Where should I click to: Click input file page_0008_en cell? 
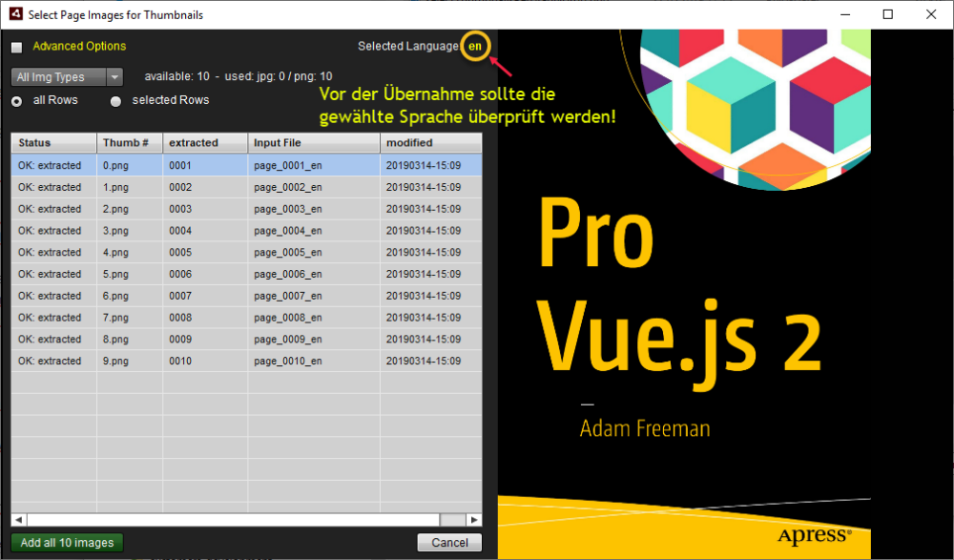[x=314, y=317]
